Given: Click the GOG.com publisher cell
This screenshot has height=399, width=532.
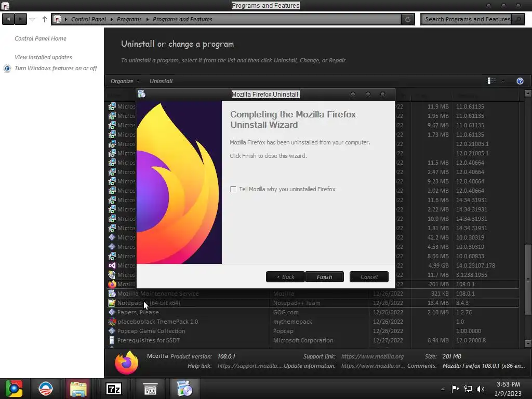Looking at the screenshot, I should [286, 312].
